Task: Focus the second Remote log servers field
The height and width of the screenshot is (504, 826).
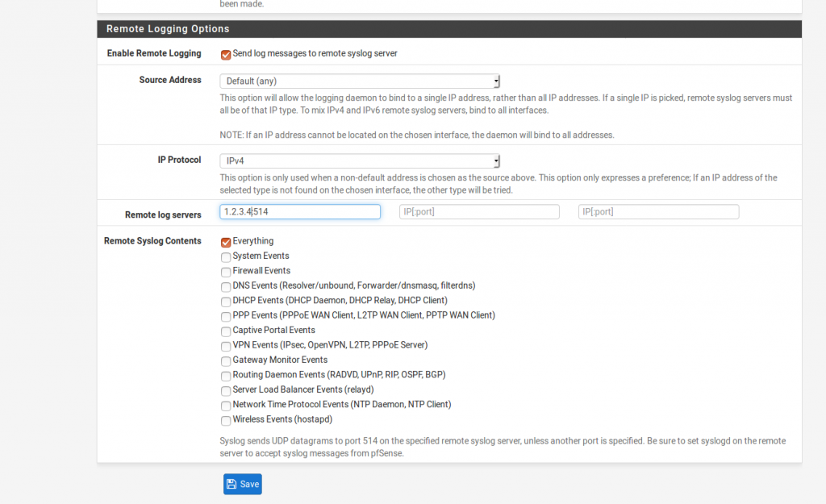Action: pos(479,212)
